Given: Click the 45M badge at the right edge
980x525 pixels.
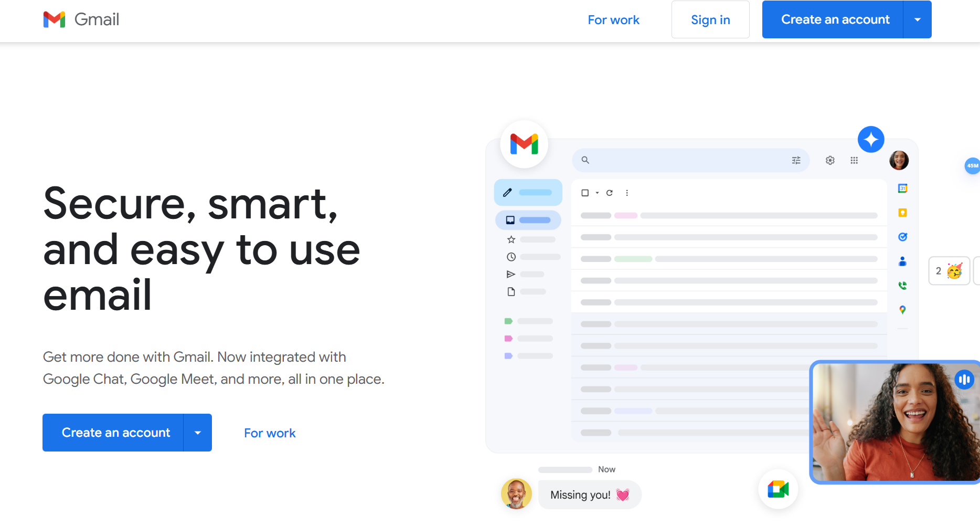Looking at the screenshot, I should pyautogui.click(x=972, y=166).
